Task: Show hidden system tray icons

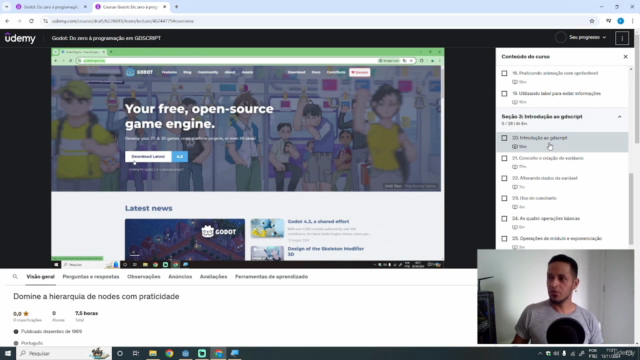Action: [540, 353]
